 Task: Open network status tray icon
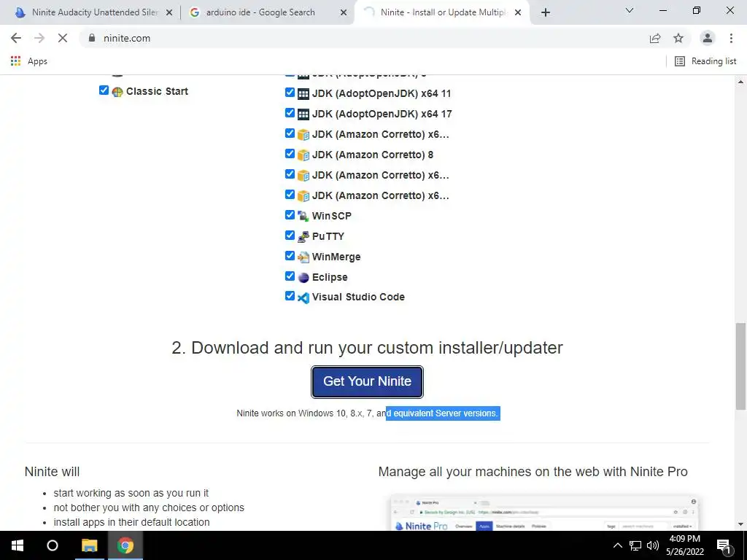point(635,545)
